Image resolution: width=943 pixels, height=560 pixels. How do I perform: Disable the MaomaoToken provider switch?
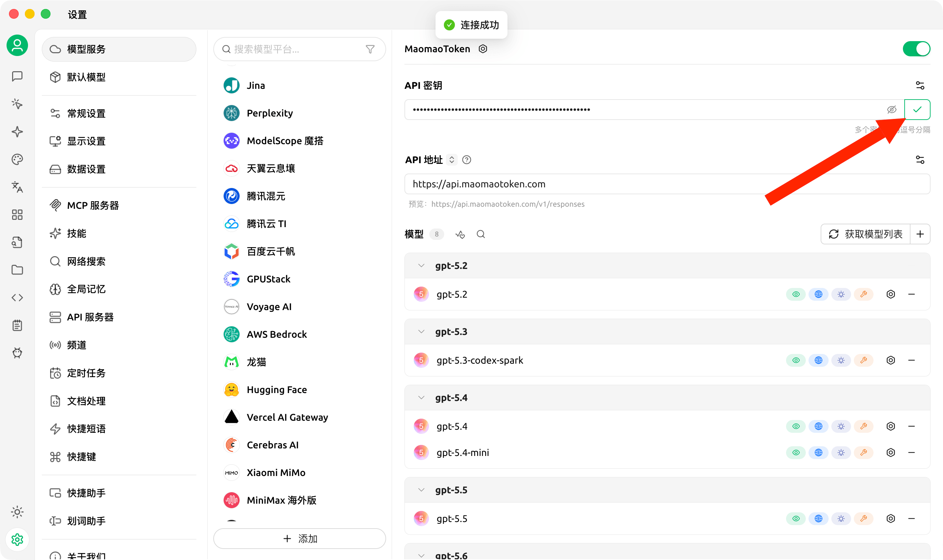(x=916, y=49)
